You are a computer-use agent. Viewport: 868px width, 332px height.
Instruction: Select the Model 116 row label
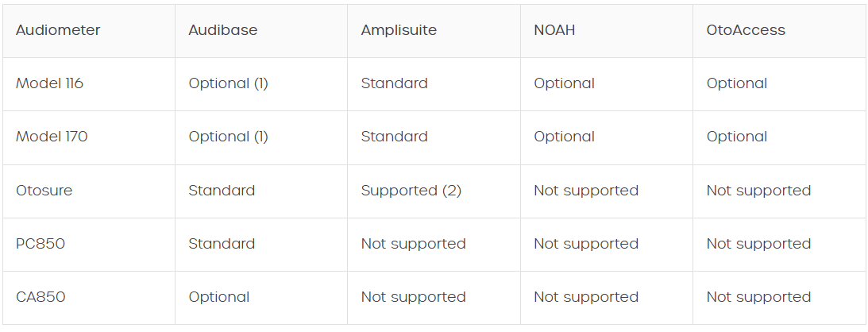coord(49,83)
